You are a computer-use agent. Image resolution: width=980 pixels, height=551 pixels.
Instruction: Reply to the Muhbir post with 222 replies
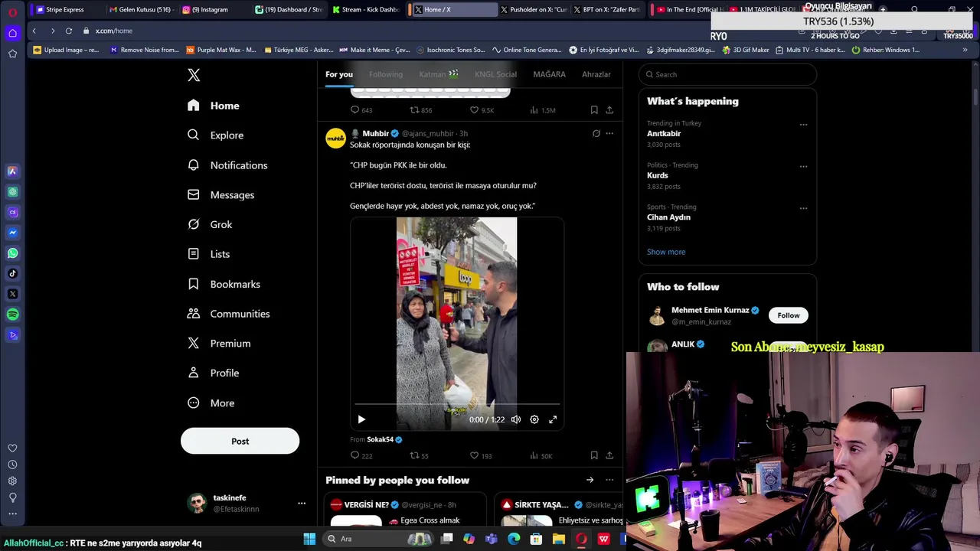pyautogui.click(x=361, y=455)
